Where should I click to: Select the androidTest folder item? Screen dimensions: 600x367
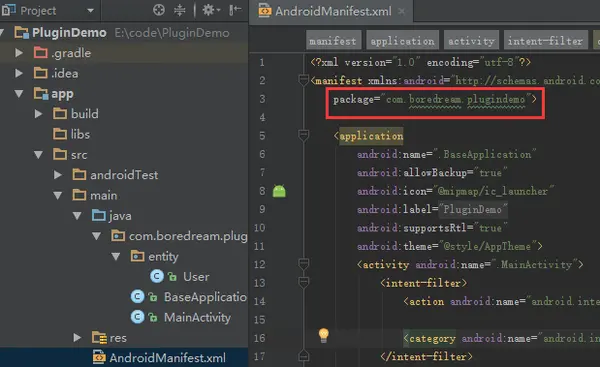click(124, 175)
